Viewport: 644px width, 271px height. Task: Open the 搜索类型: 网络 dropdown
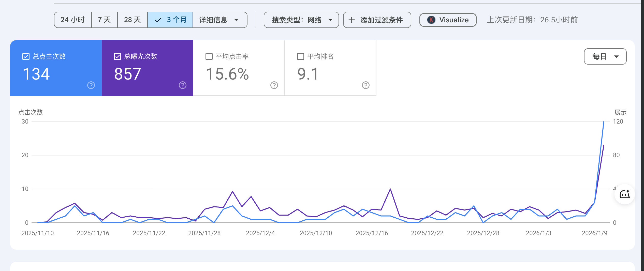(x=301, y=20)
